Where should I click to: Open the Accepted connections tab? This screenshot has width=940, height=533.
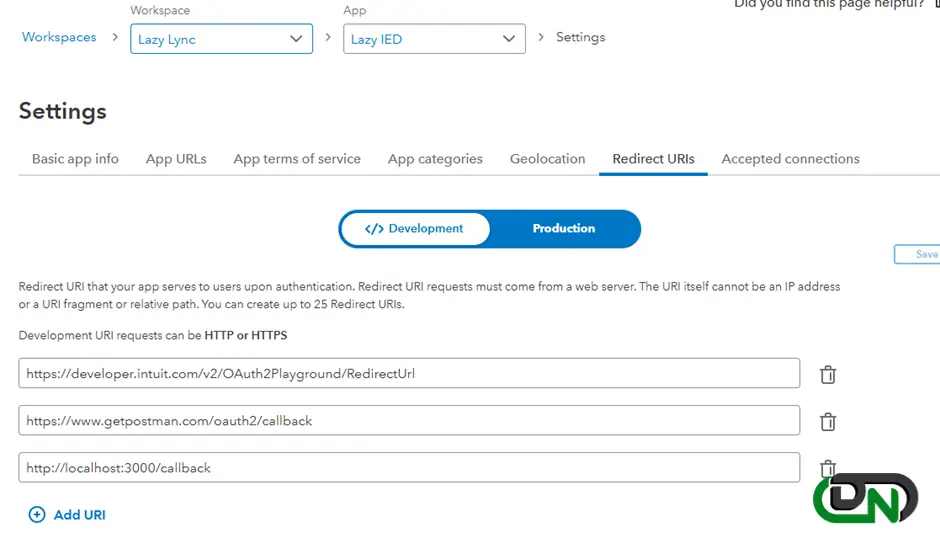(790, 159)
